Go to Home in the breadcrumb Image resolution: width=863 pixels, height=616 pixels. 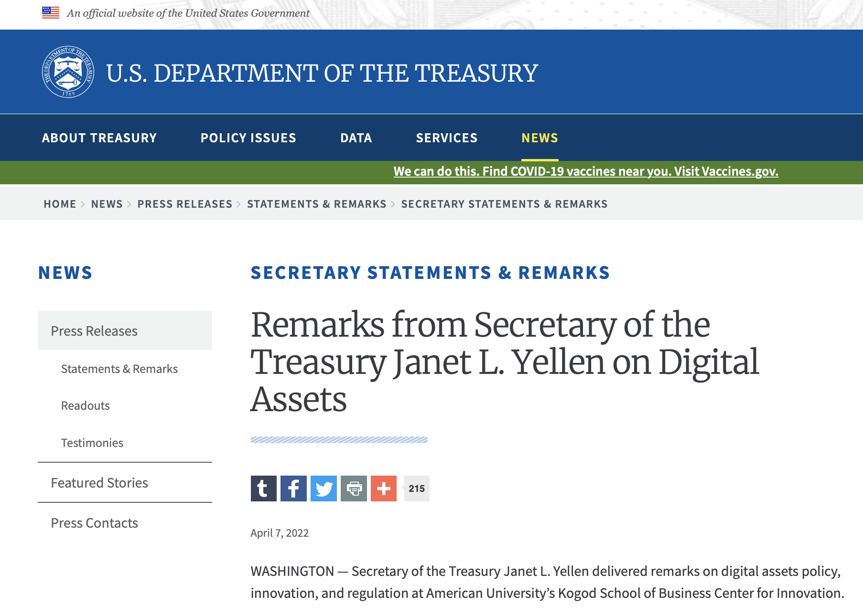[x=60, y=204]
